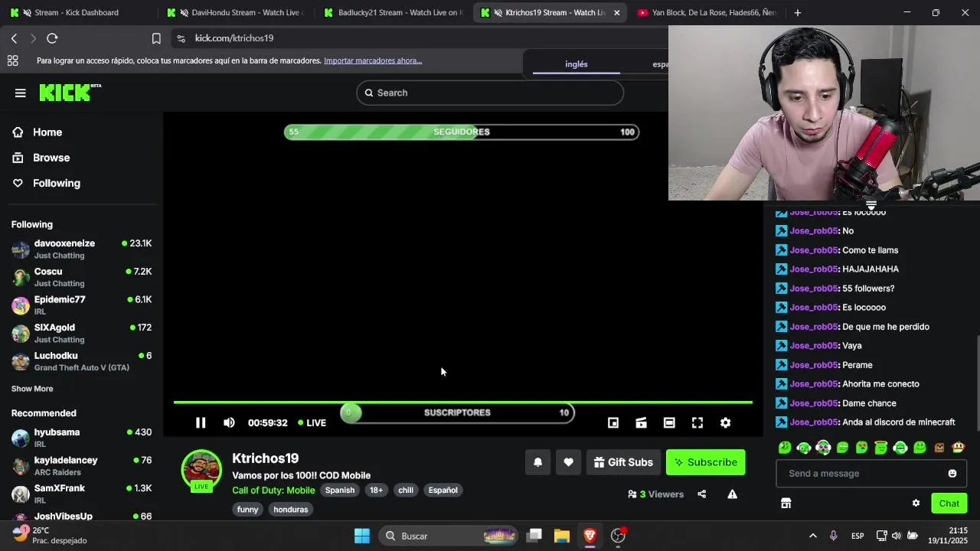This screenshot has width=980, height=551.
Task: Open davooxeneize channel
Action: pyautogui.click(x=82, y=249)
